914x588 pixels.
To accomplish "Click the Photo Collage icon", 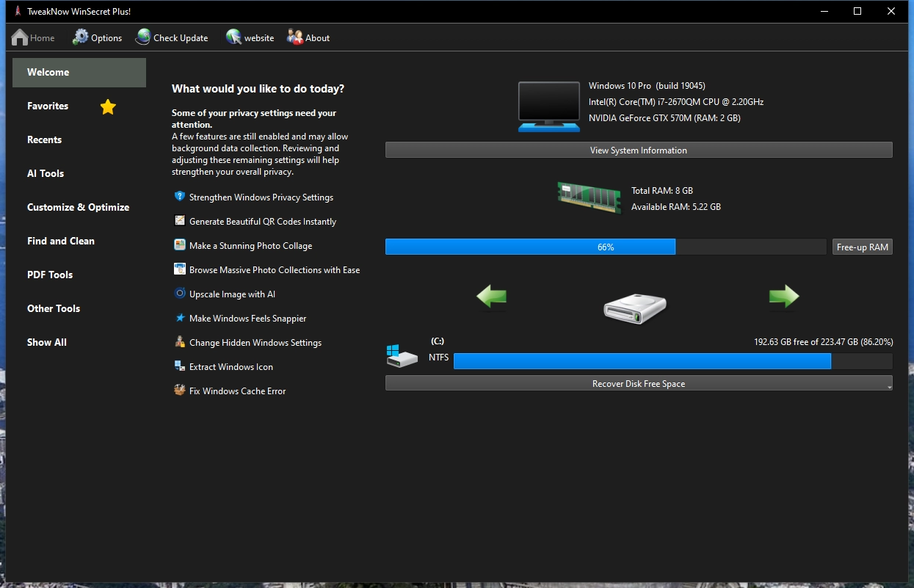I will tap(180, 245).
